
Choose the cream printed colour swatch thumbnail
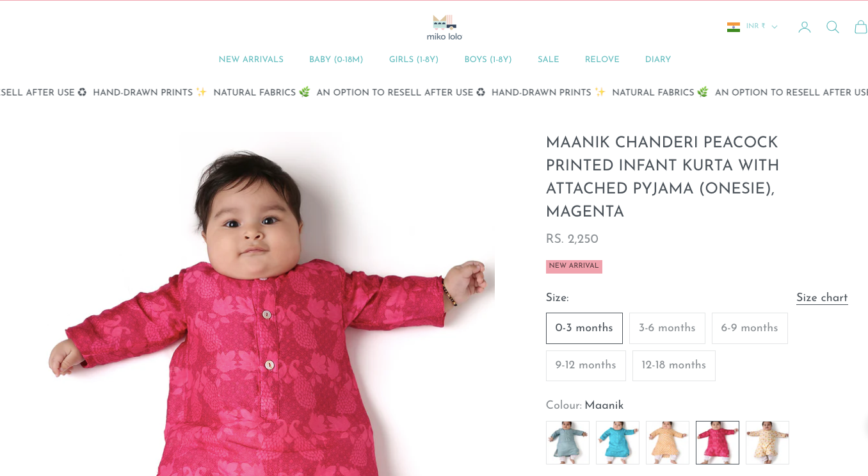pos(768,443)
